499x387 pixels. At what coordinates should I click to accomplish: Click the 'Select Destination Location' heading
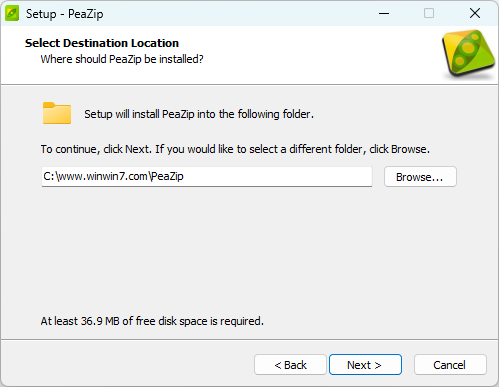point(102,43)
